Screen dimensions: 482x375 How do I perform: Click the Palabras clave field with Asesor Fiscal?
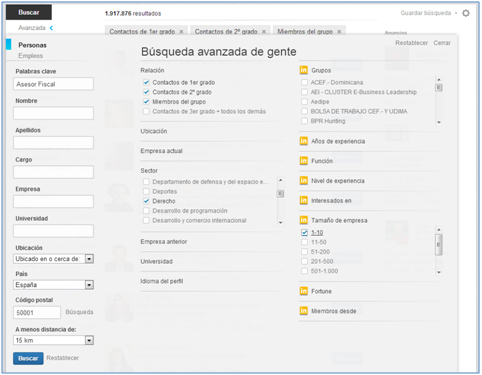click(x=53, y=84)
